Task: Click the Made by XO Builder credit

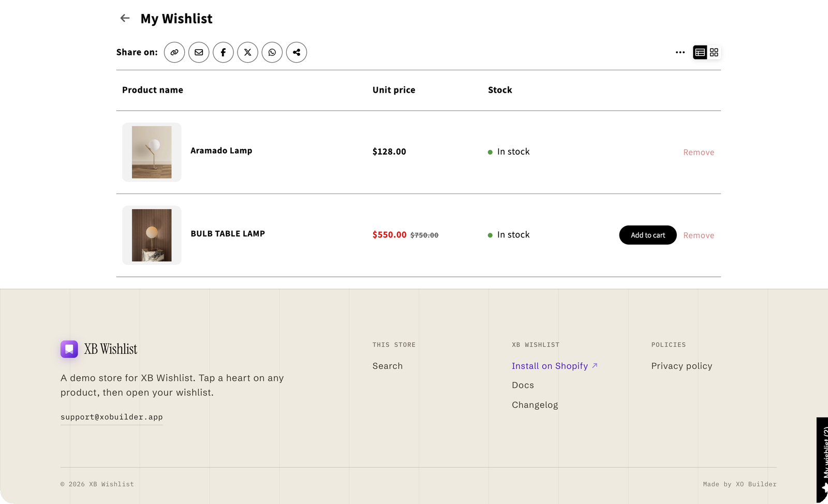Action: tap(740, 484)
